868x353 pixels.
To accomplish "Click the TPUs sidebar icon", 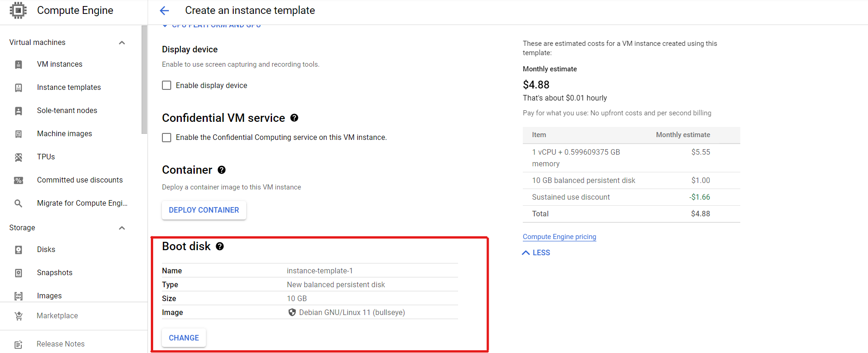I will pos(19,157).
